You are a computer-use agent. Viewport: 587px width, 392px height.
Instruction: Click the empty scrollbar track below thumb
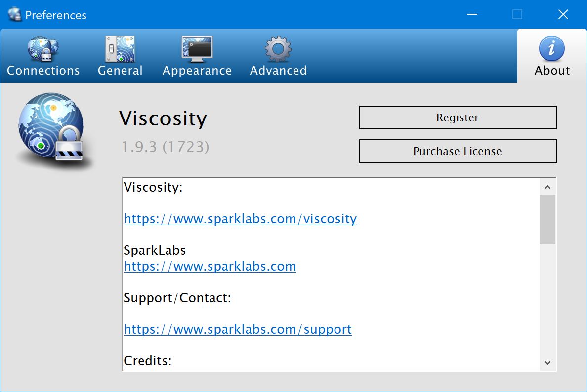(547, 301)
